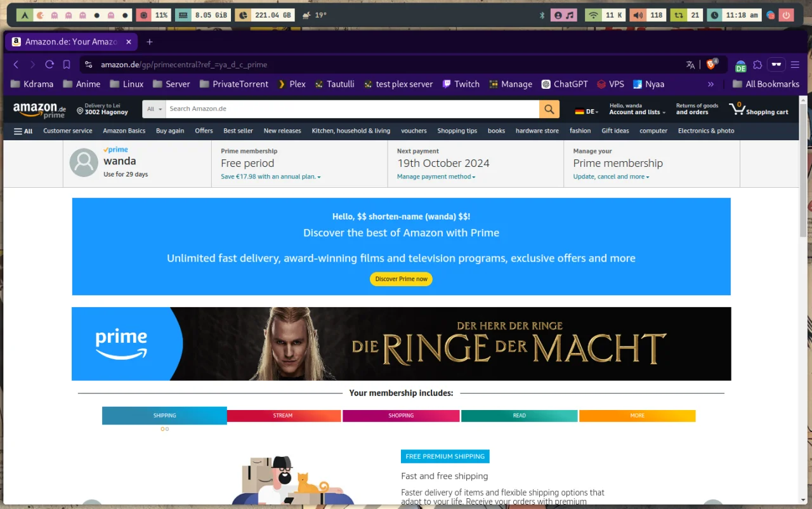Open the All Bookmarks folder
This screenshot has width=812, height=509.
[x=766, y=84]
